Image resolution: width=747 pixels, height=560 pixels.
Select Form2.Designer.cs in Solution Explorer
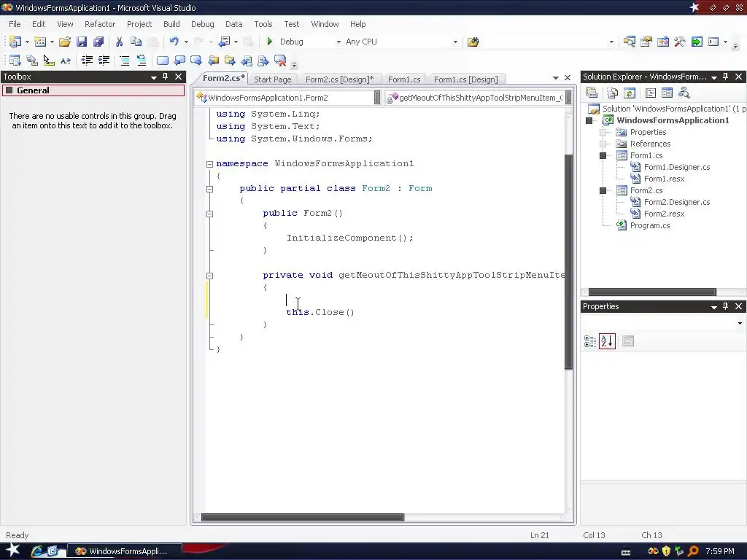(677, 203)
